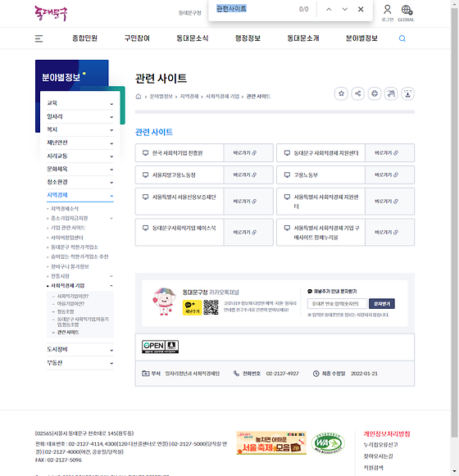Go to previous find-in-page match arrow
Viewport: 459px width, 476px height.
click(x=329, y=9)
